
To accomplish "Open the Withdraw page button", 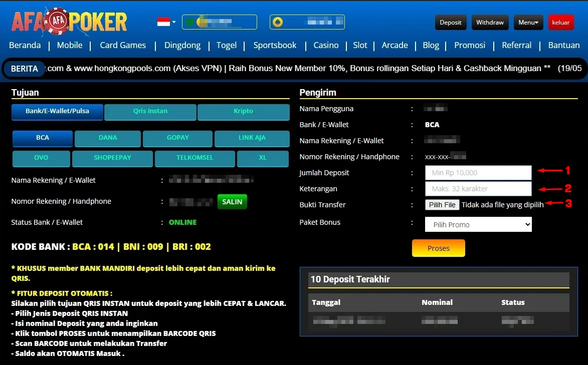I will [490, 23].
